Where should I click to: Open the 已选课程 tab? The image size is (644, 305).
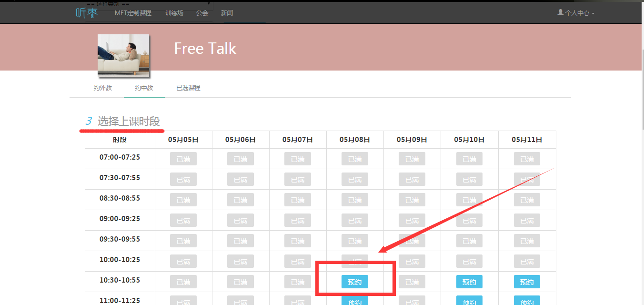pos(188,88)
